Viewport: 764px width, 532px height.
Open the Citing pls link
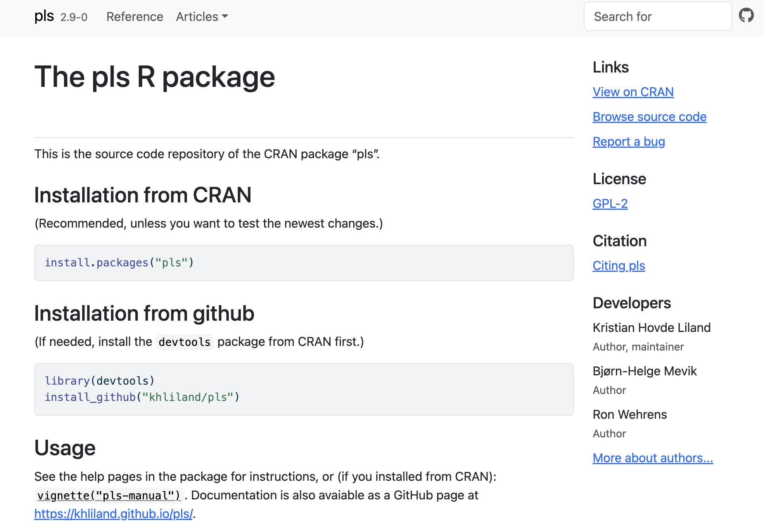pyautogui.click(x=619, y=266)
